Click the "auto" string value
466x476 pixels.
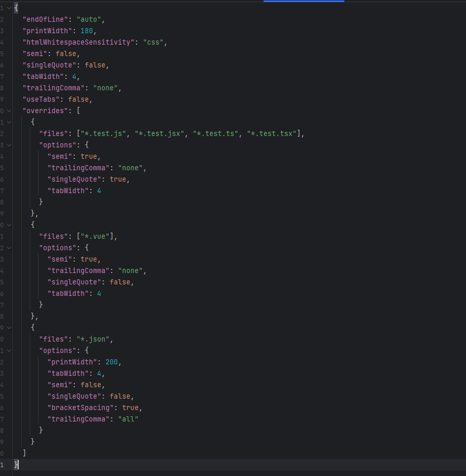[89, 19]
